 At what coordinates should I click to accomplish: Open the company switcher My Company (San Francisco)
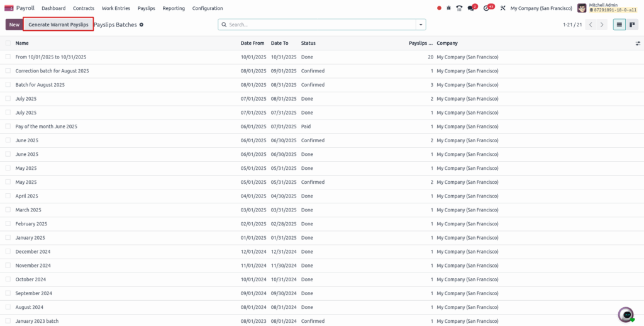click(x=541, y=8)
